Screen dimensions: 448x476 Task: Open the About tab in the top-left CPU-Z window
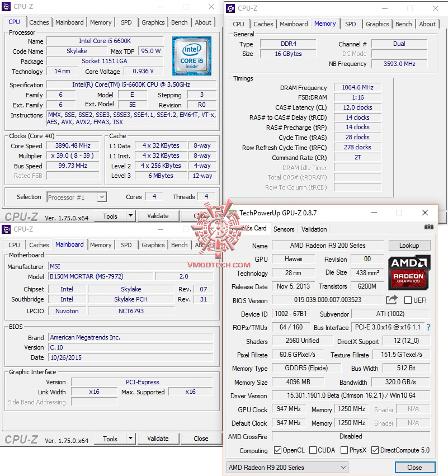(x=203, y=22)
